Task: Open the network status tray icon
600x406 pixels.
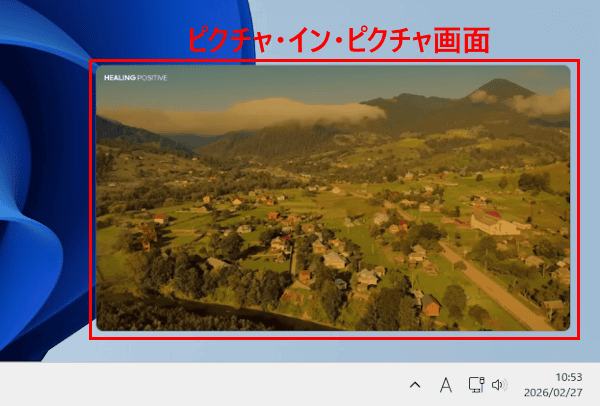Action: [476, 385]
